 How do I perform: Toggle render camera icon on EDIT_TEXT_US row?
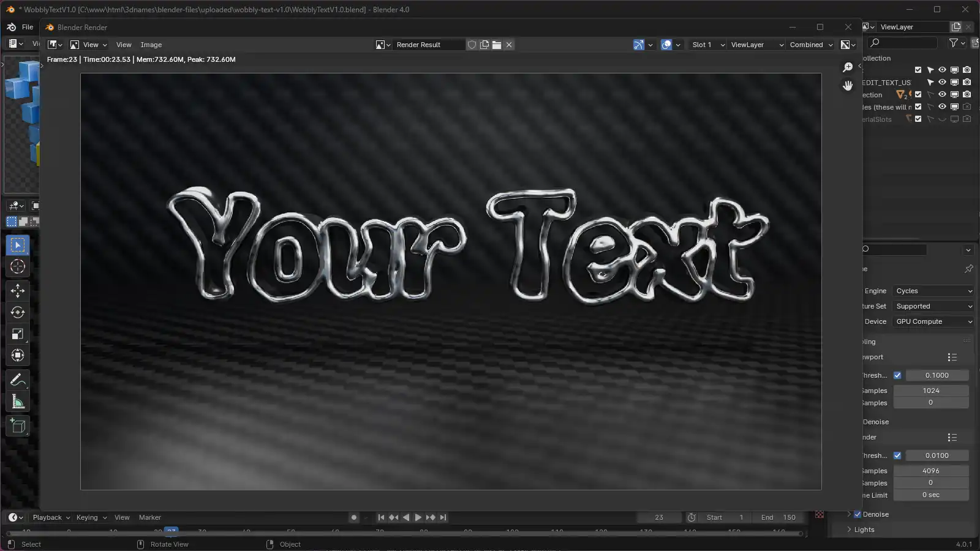(x=967, y=82)
